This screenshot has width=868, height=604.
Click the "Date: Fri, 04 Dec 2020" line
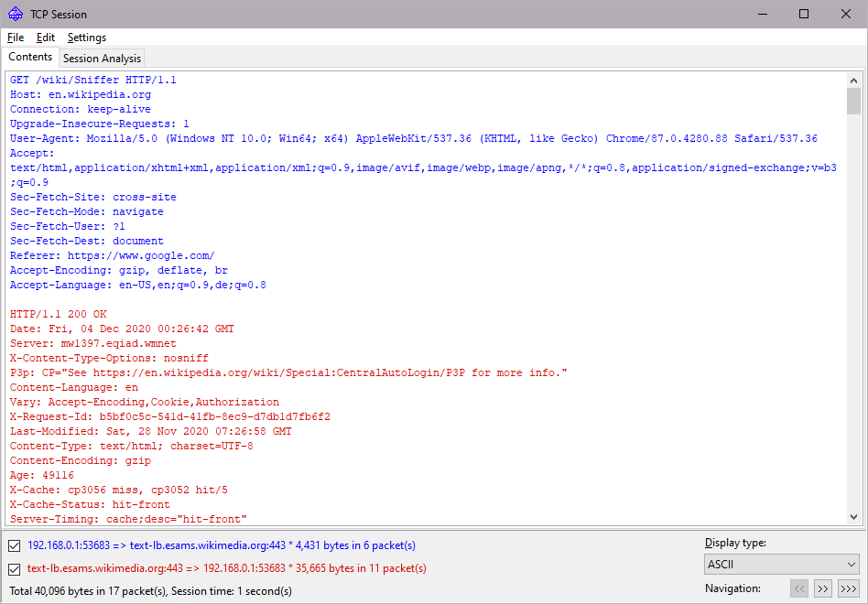(x=122, y=329)
